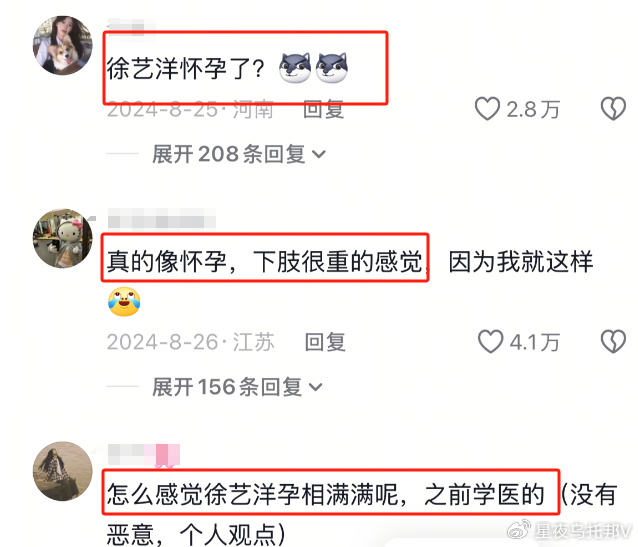
Task: Select the 徐艺洋怀孕了 comment text
Action: 186,68
